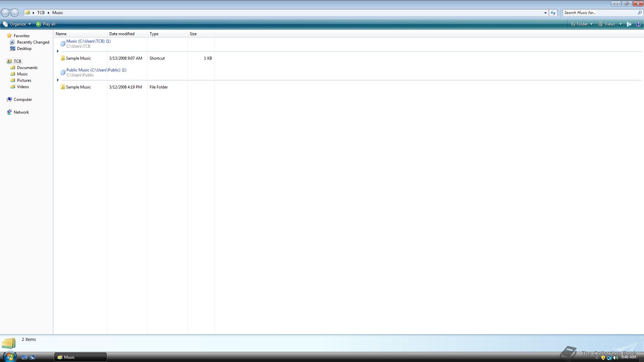
Task: Click the 9:46 AM clock
Action: [x=628, y=357]
